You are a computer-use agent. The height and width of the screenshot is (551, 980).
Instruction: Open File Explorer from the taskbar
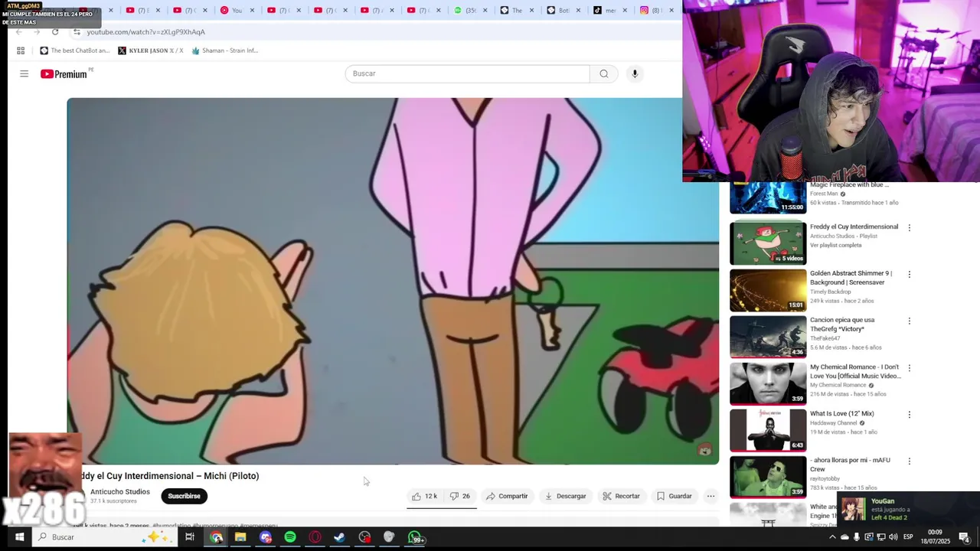click(240, 537)
